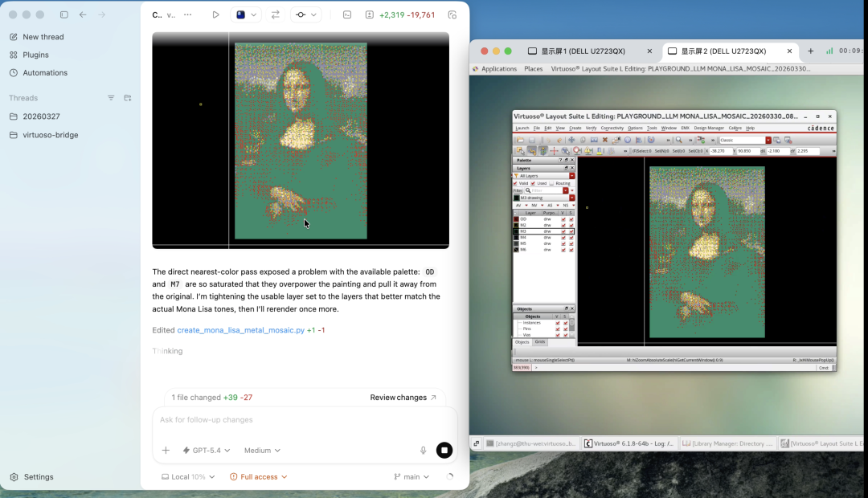Click the OD layer color swatch
The height and width of the screenshot is (498, 868).
tap(517, 219)
